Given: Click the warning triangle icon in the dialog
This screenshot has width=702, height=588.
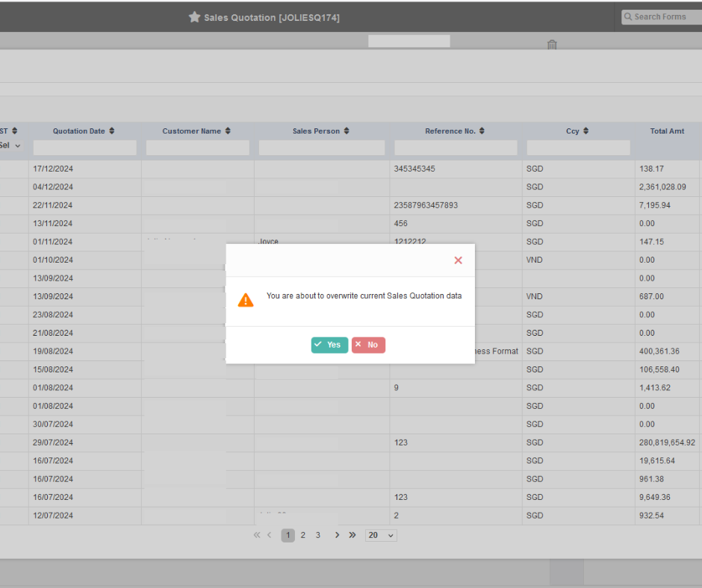Looking at the screenshot, I should click(246, 299).
